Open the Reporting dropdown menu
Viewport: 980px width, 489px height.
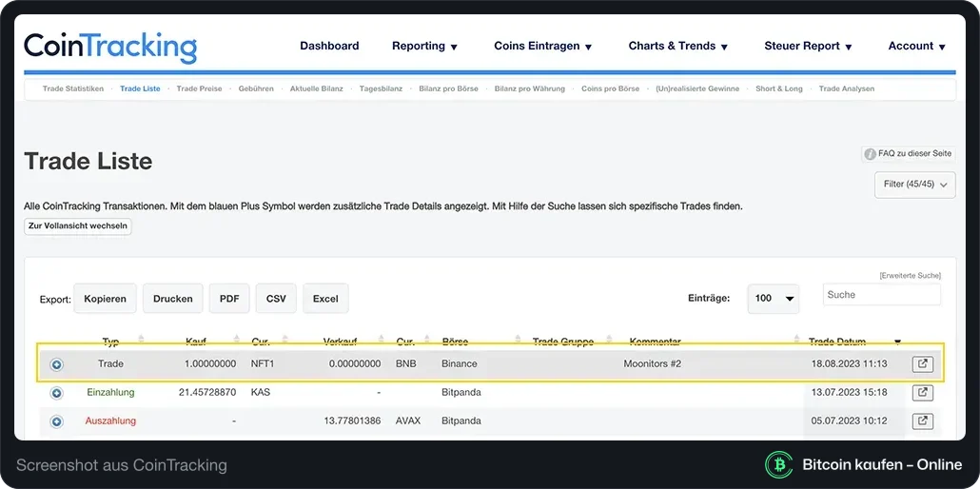pos(425,46)
